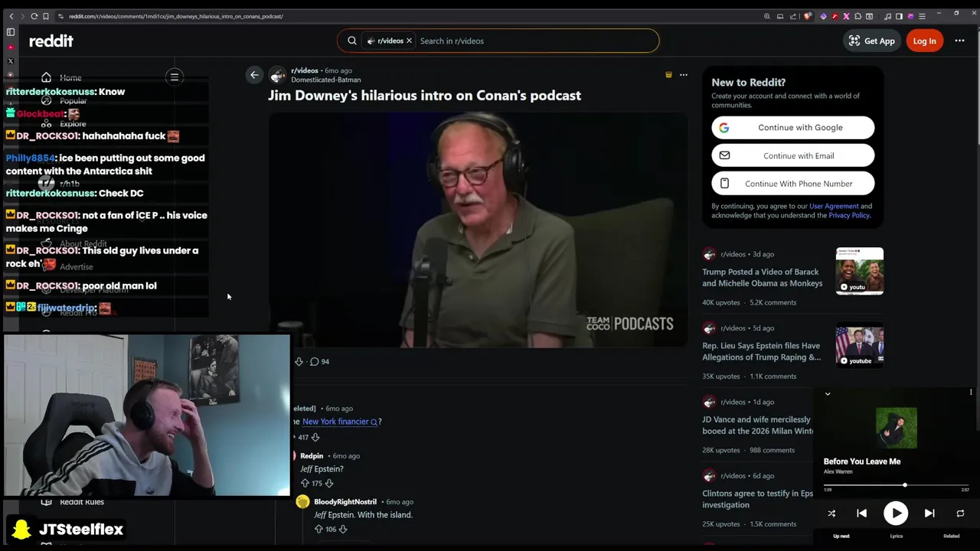Open the User Agreement link
980x551 pixels.
point(834,206)
